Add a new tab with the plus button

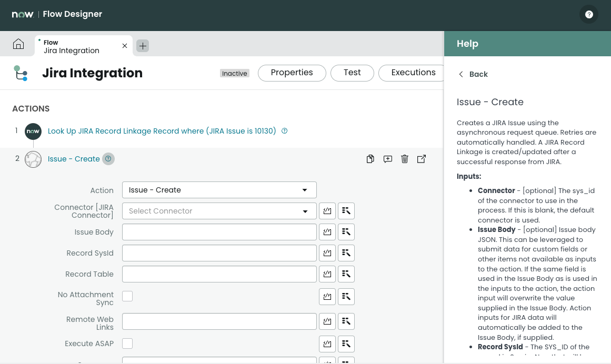(143, 46)
